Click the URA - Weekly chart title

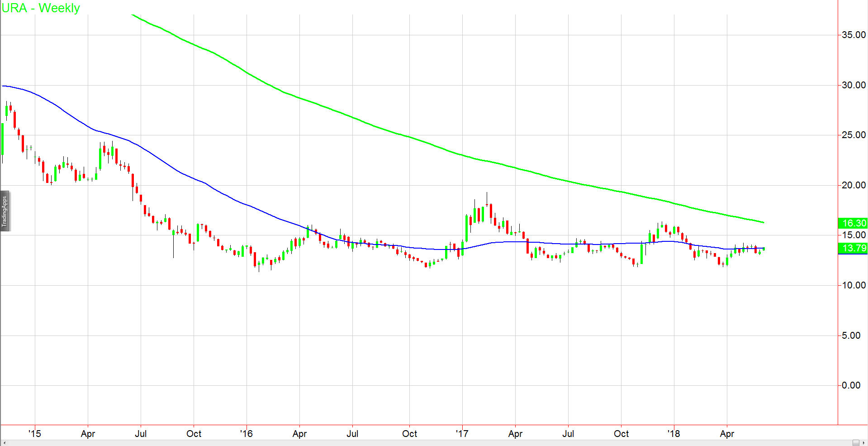(41, 8)
